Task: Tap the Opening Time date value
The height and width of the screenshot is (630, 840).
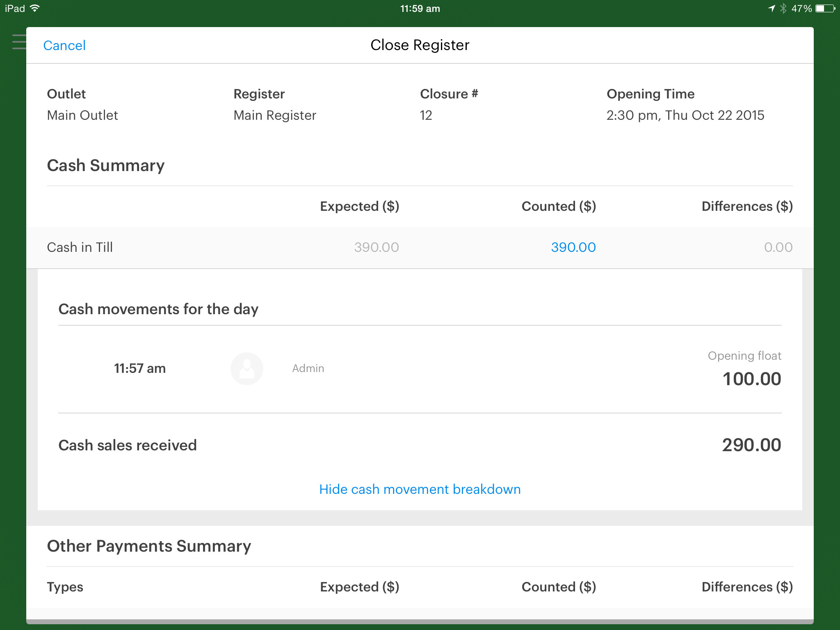Action: [685, 115]
